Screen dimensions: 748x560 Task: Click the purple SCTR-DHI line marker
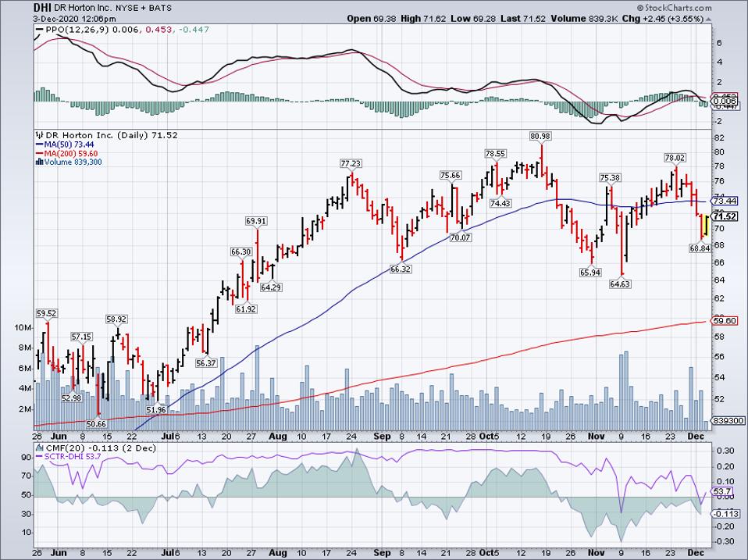pyautogui.click(x=39, y=456)
